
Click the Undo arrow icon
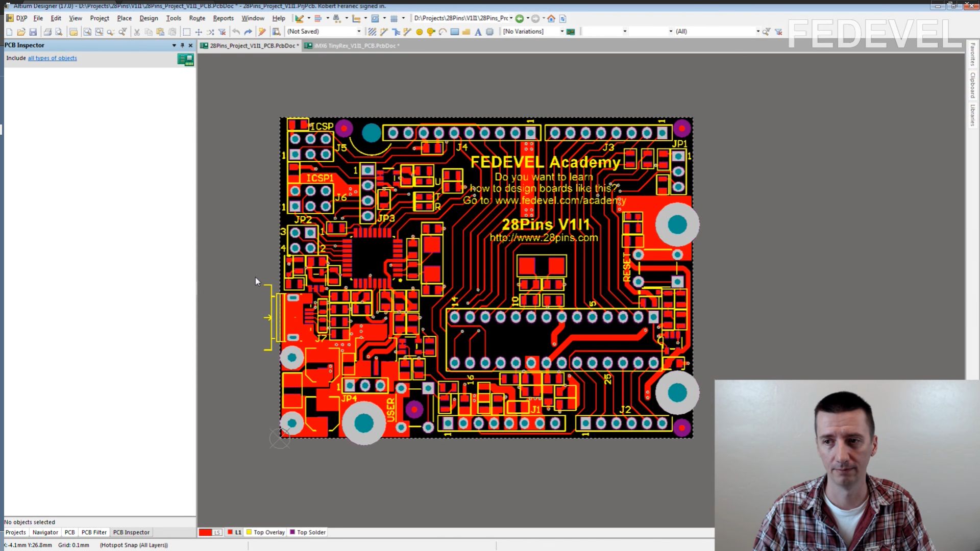[236, 32]
